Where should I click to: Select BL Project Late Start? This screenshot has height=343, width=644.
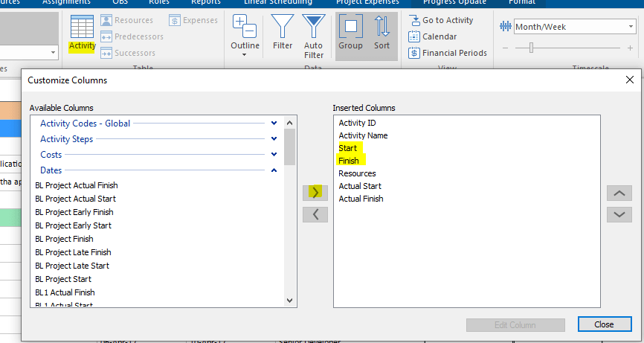[x=72, y=266]
